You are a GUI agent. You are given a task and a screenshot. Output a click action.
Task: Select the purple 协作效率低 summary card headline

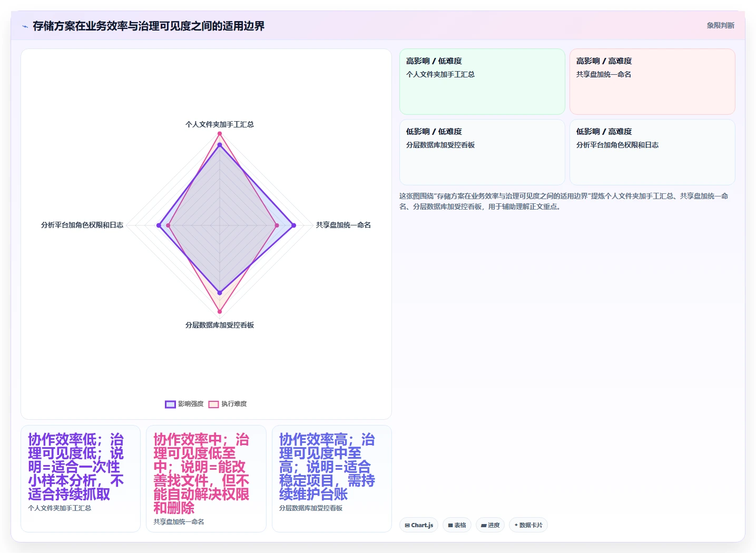pyautogui.click(x=76, y=467)
